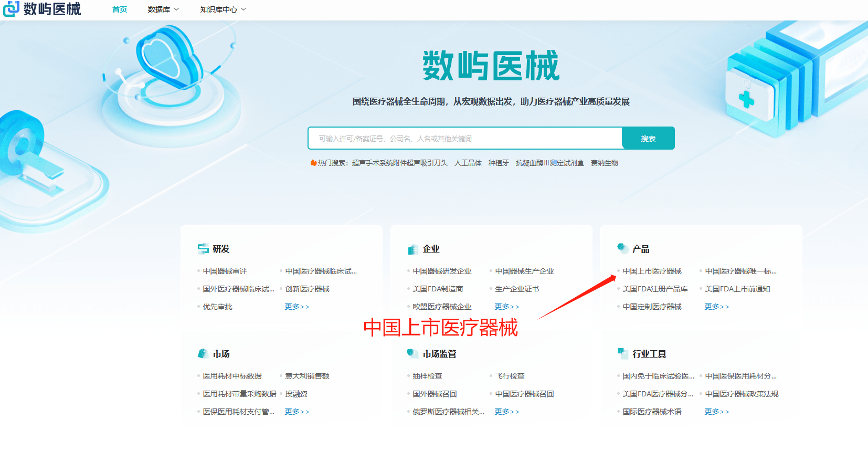Open 中国上市医疗器械 link
The height and width of the screenshot is (451, 868).
coord(652,271)
